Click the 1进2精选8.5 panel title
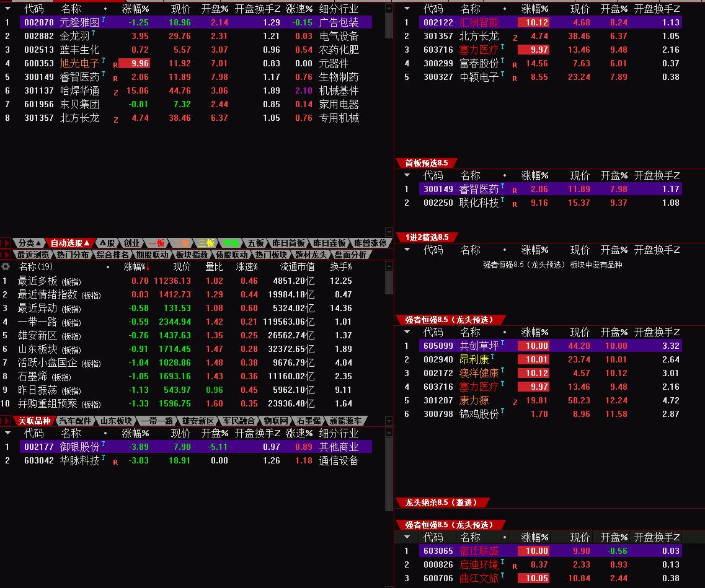705x588 pixels. [427, 237]
